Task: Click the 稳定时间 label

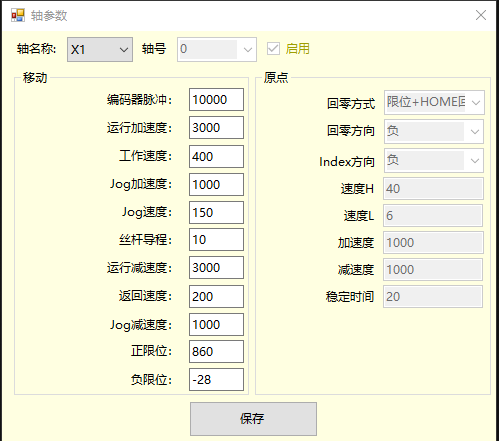Action: click(x=350, y=297)
